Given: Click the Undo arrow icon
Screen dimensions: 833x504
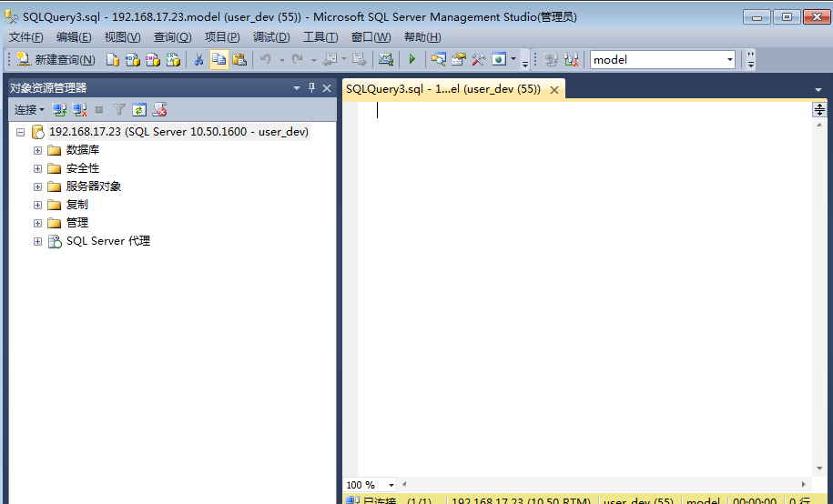Looking at the screenshot, I should pyautogui.click(x=266, y=59).
